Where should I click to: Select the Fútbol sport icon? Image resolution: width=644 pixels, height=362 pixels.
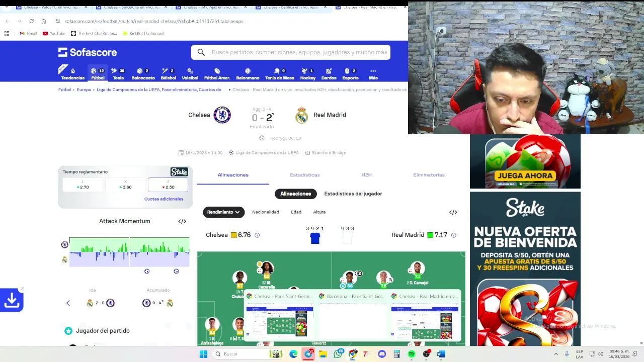tap(98, 74)
